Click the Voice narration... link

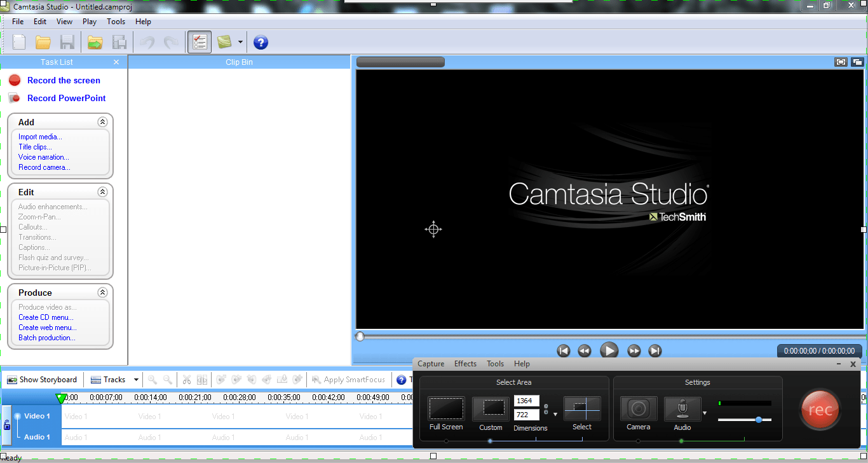pyautogui.click(x=44, y=157)
